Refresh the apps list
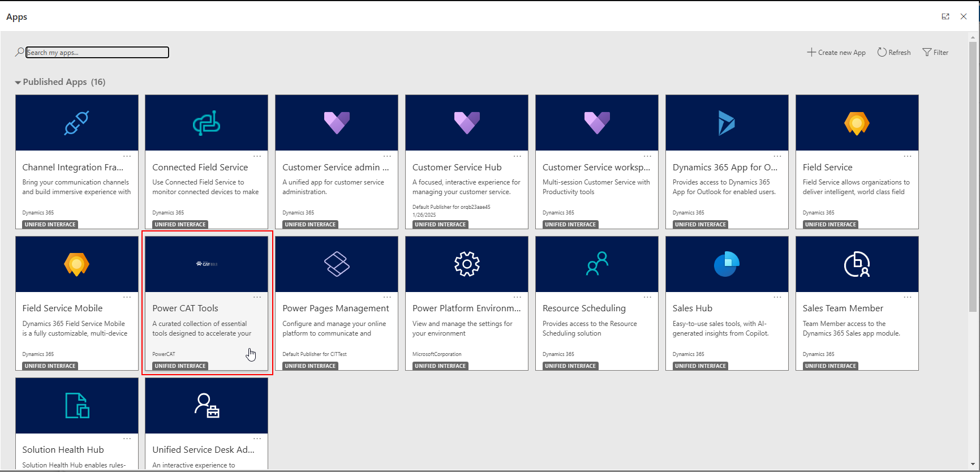 [x=894, y=53]
